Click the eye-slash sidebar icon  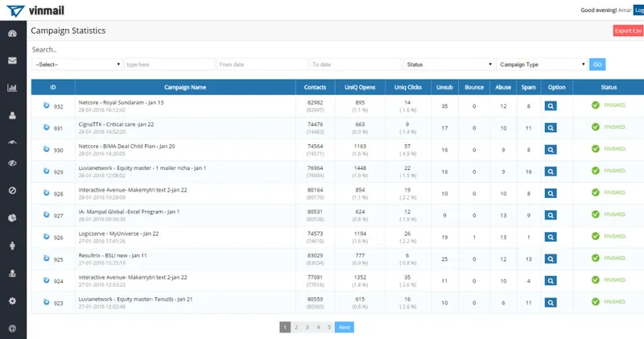[x=12, y=163]
